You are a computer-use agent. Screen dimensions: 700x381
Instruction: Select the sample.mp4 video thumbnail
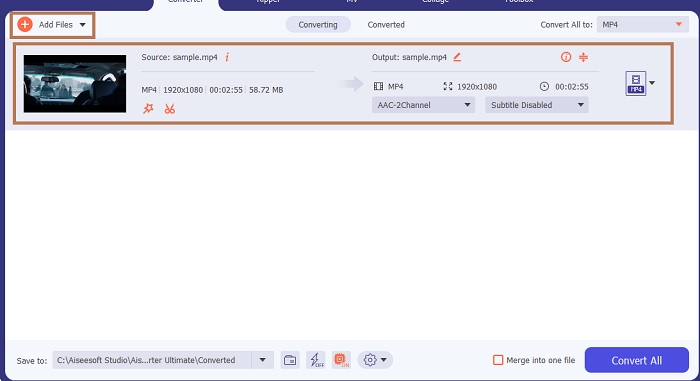(x=75, y=84)
